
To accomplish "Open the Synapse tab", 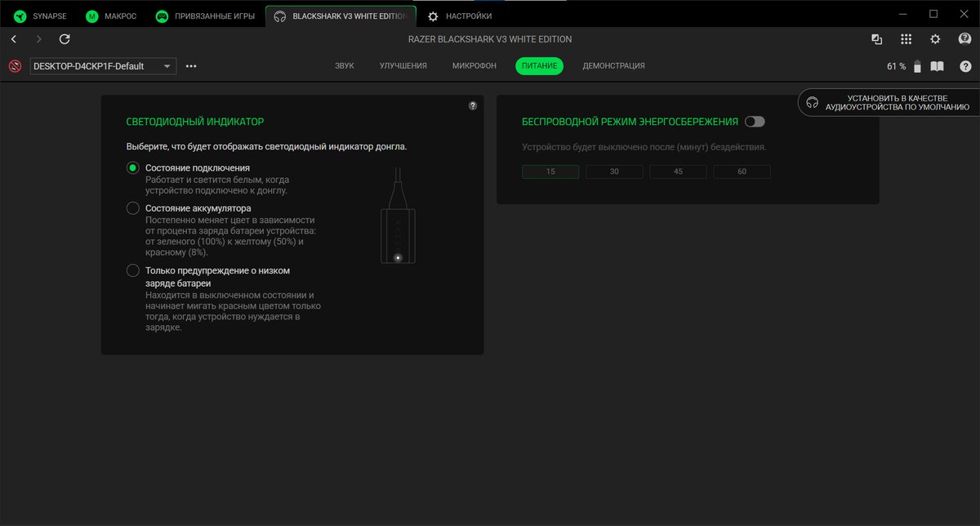I will [40, 16].
